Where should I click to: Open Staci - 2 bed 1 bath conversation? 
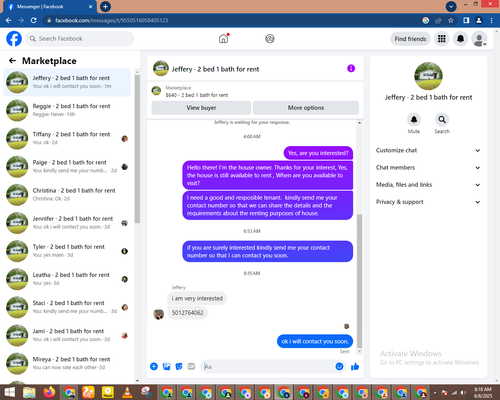point(67,307)
